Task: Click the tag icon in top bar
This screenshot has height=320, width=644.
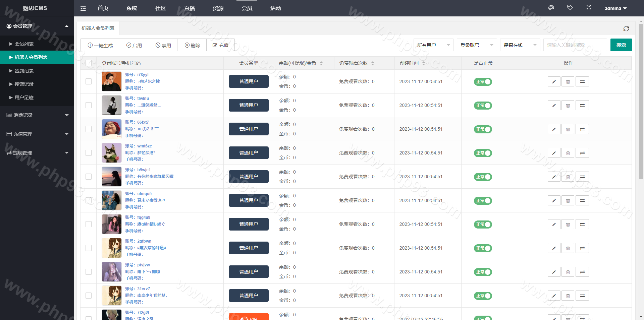Action: click(570, 8)
